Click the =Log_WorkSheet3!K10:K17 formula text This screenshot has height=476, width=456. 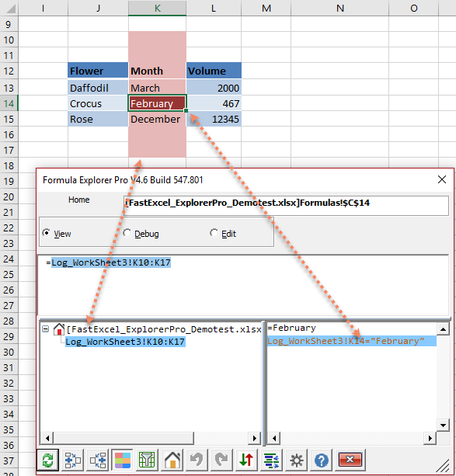click(x=109, y=262)
